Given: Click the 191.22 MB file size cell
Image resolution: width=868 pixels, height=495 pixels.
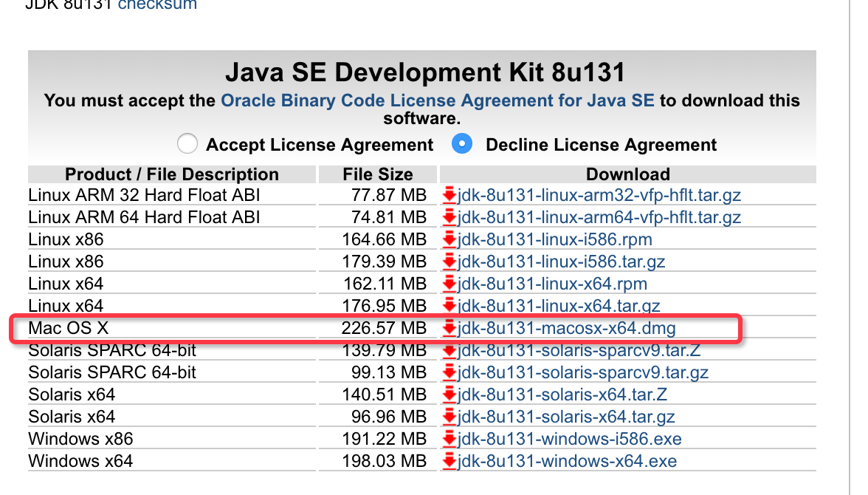Looking at the screenshot, I should [x=378, y=439].
